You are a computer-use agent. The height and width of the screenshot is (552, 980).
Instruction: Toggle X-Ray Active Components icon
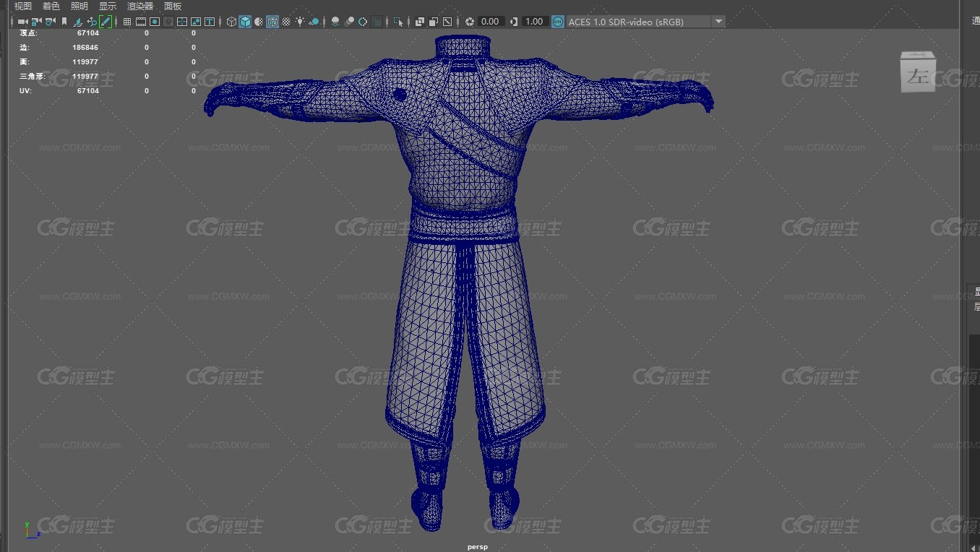click(x=433, y=22)
